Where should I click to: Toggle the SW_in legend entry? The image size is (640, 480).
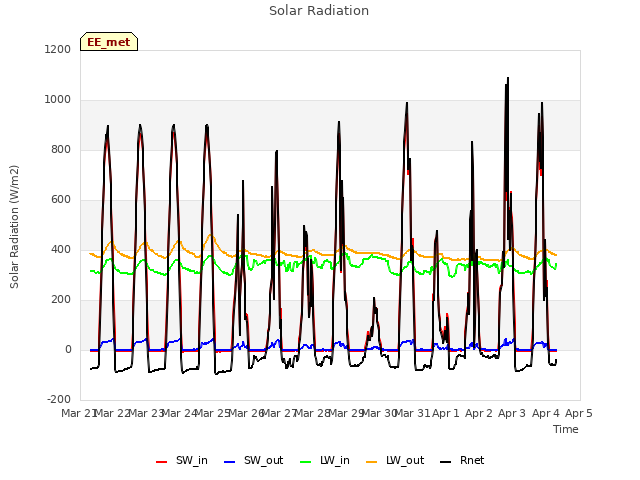182,461
